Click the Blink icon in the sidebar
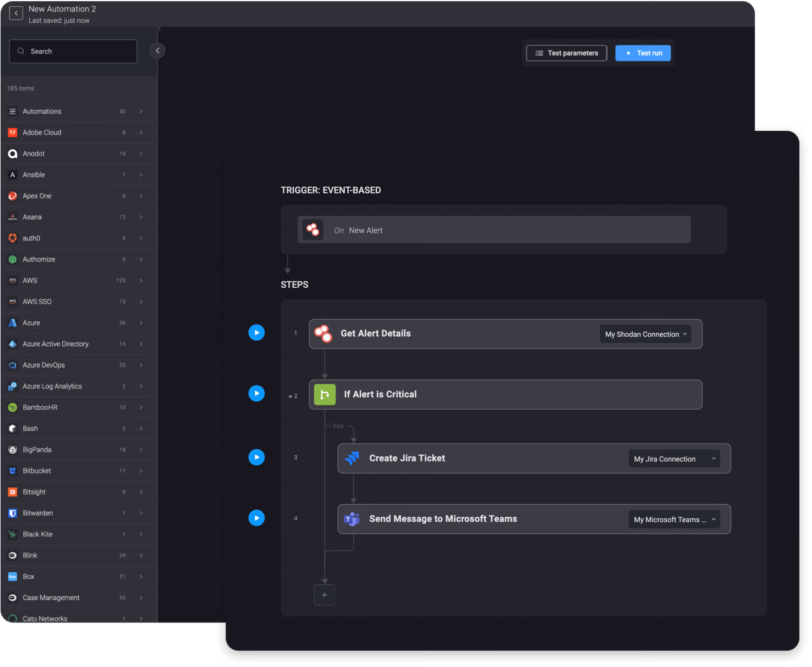The height and width of the screenshot is (667, 812). coord(13,556)
